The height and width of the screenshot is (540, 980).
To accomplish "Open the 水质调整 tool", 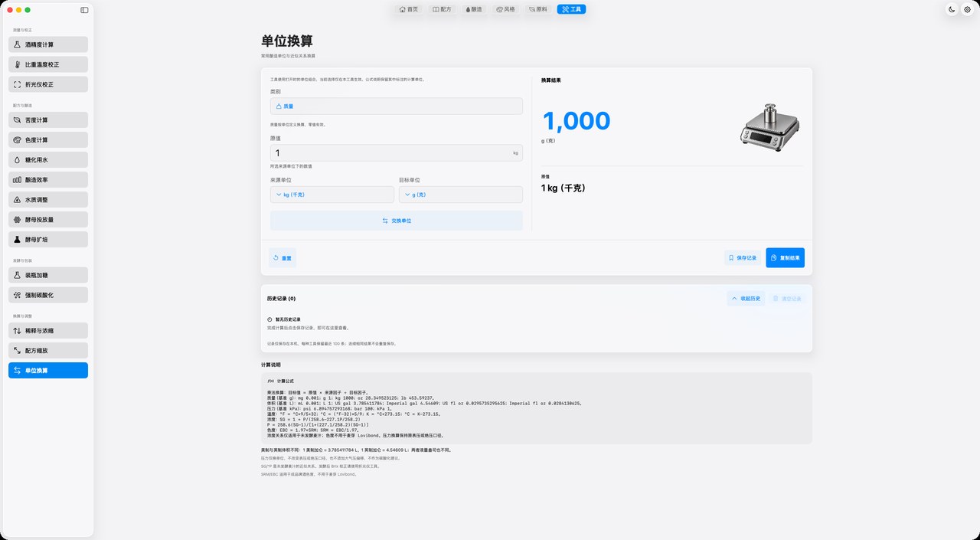I will coord(48,200).
